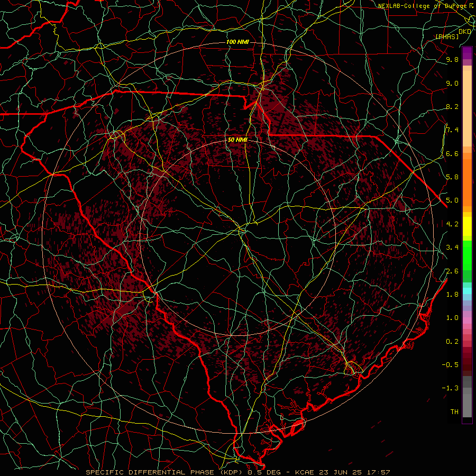The height and width of the screenshot is (476, 476).
Task: Click the TH threshold label on the scale
Action: (454, 412)
